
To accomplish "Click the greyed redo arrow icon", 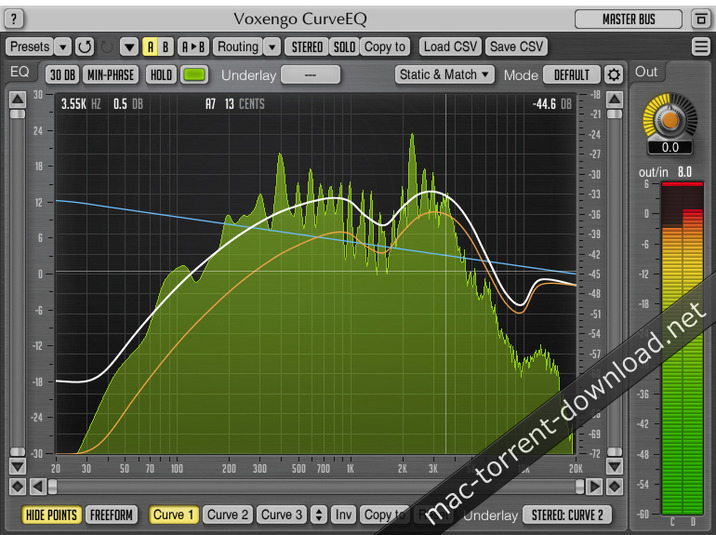I will (x=106, y=47).
